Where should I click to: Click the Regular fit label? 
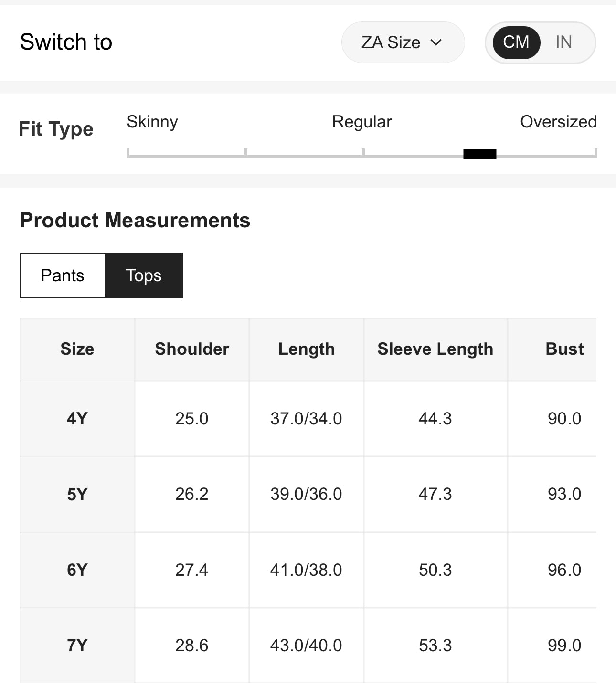tap(362, 122)
